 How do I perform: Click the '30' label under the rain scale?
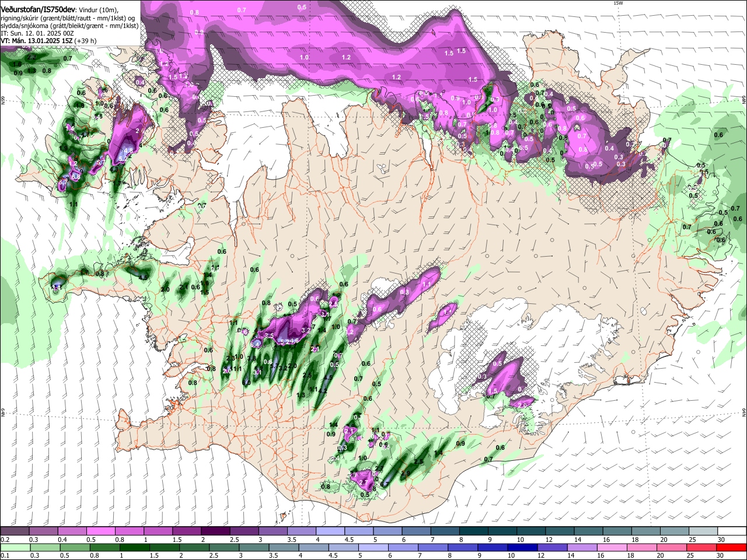pos(720,555)
